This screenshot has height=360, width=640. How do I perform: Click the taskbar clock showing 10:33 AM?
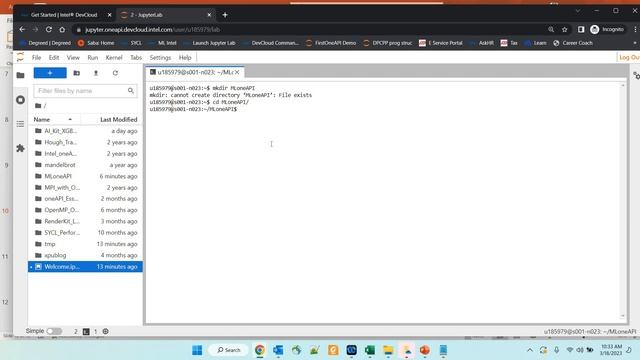(x=611, y=350)
